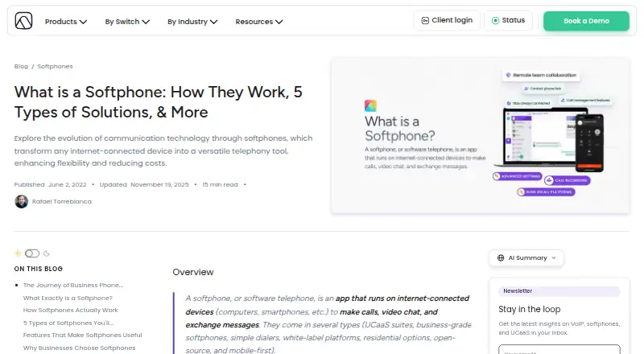Viewport: 644px width, 354px height.
Task: Click the company logo in the navbar
Action: pos(23,21)
